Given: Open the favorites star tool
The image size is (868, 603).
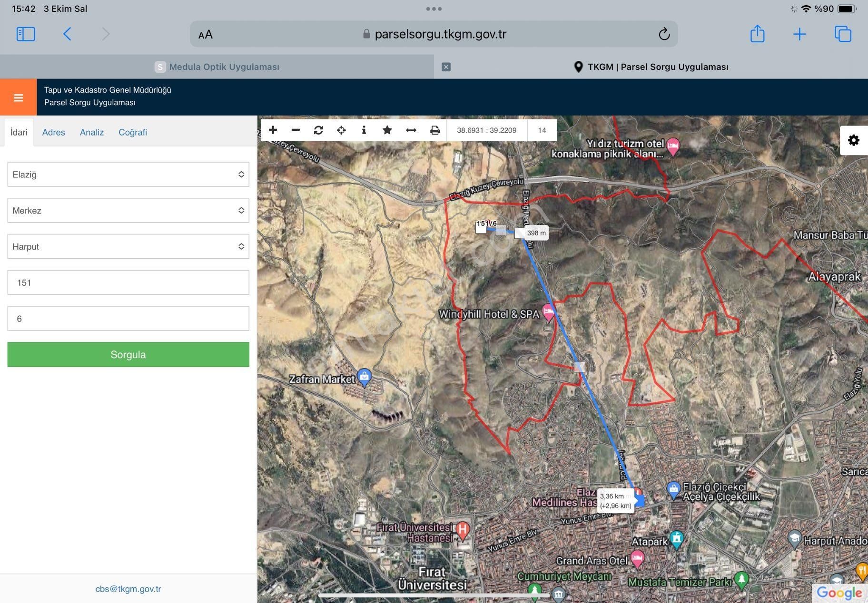Looking at the screenshot, I should click(387, 130).
